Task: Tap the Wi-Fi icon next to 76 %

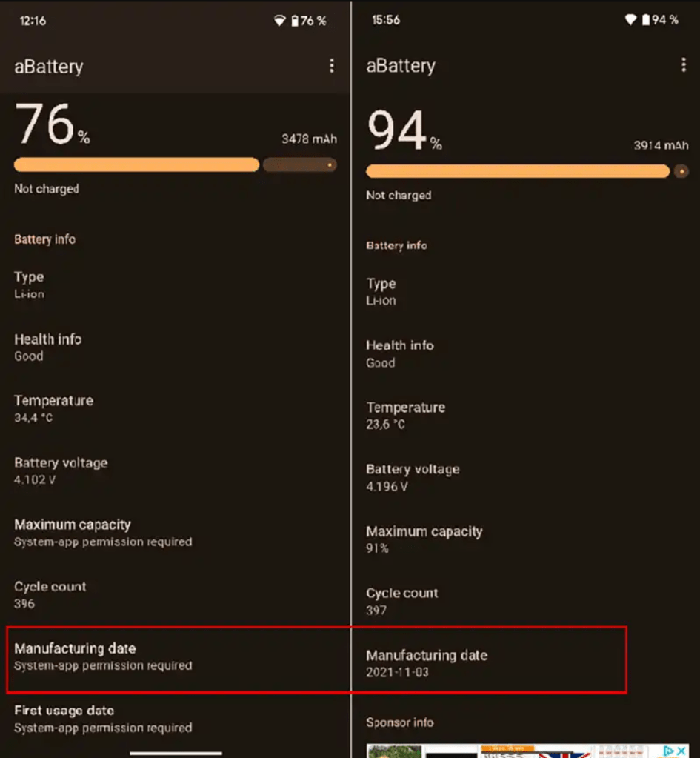Action: (x=279, y=21)
